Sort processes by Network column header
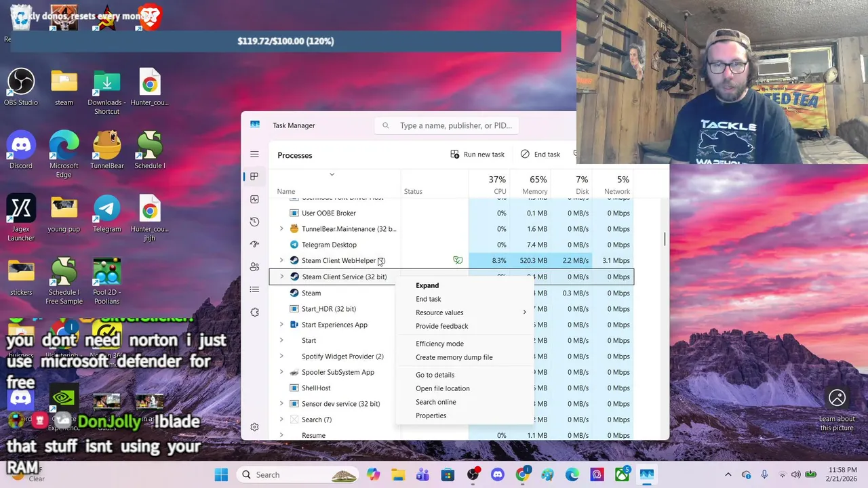 click(x=613, y=184)
